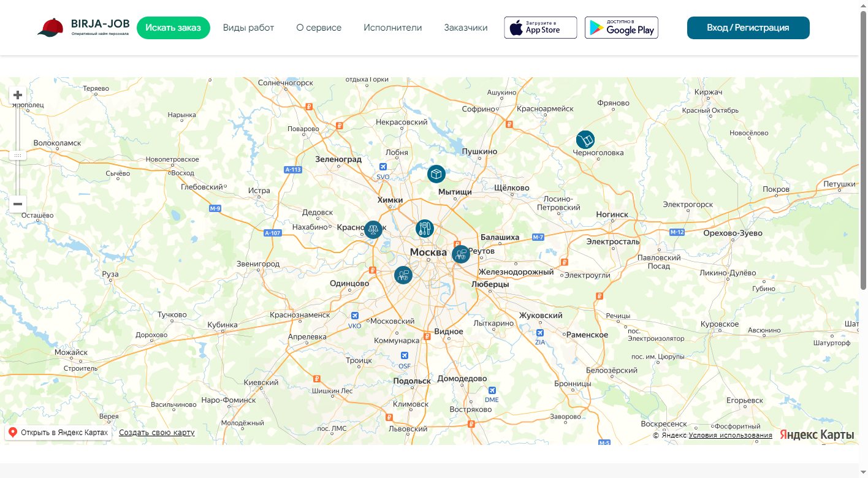
Task: Click the ZIA airport plane icon
Action: 540,333
